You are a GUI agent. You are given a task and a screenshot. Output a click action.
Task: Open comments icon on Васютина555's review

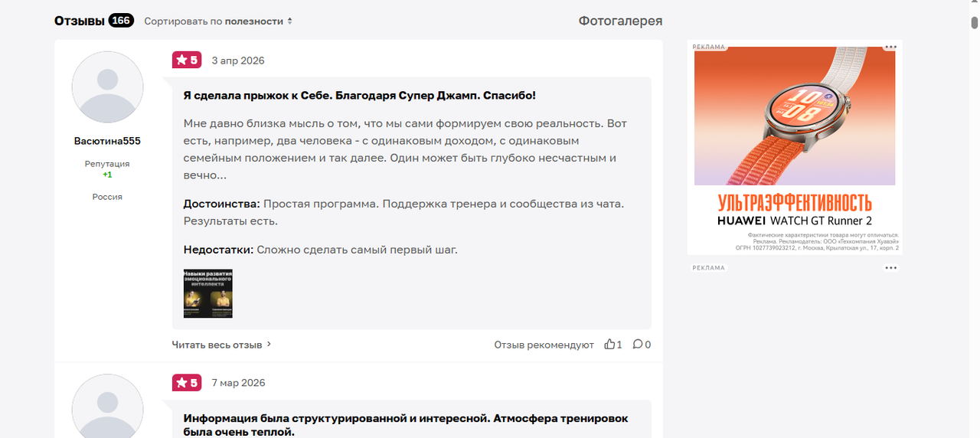637,345
